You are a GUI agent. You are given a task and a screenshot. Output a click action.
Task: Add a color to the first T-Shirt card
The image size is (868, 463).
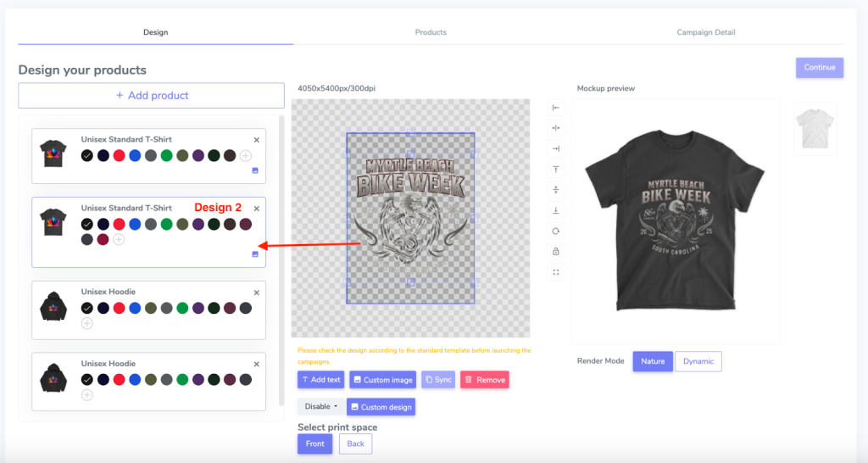click(246, 156)
